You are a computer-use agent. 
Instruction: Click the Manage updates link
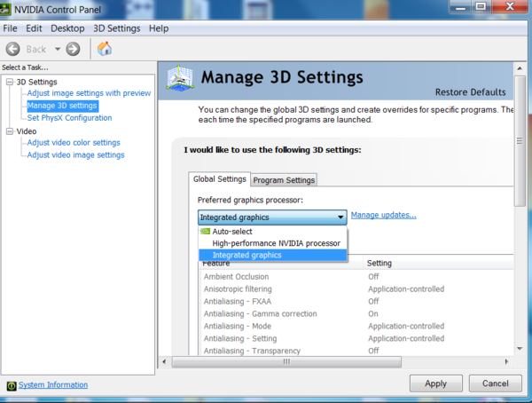(383, 215)
